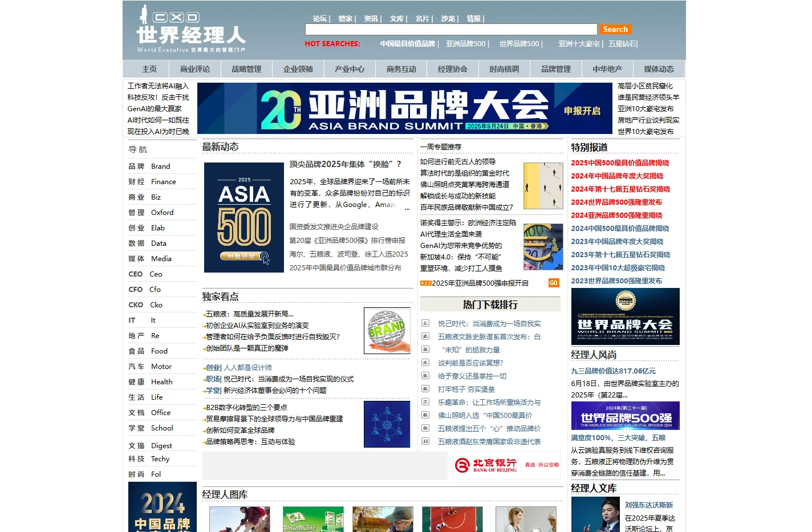Open 创业 category link in 独家看点
This screenshot has width=812, height=532.
point(213,367)
